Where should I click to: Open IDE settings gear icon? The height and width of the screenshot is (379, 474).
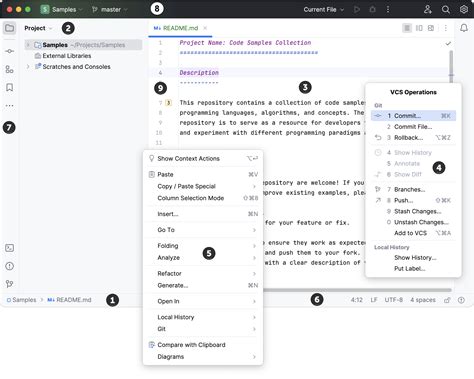pyautogui.click(x=464, y=9)
